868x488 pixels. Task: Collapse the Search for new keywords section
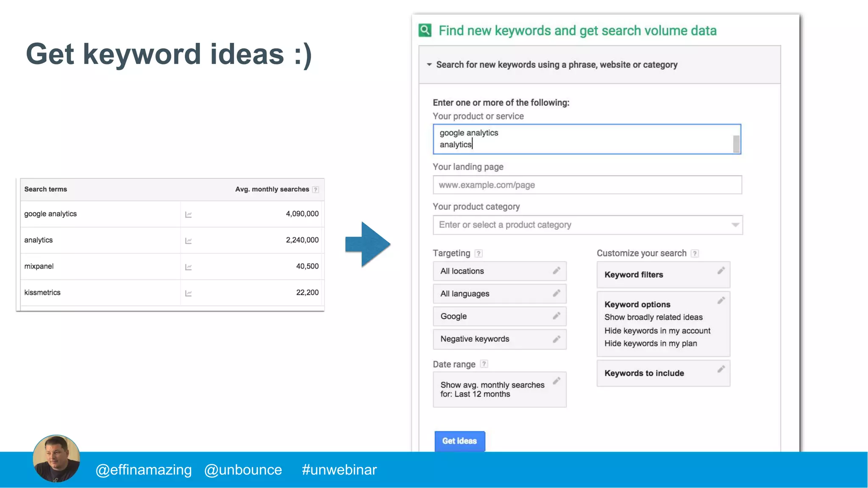(429, 65)
